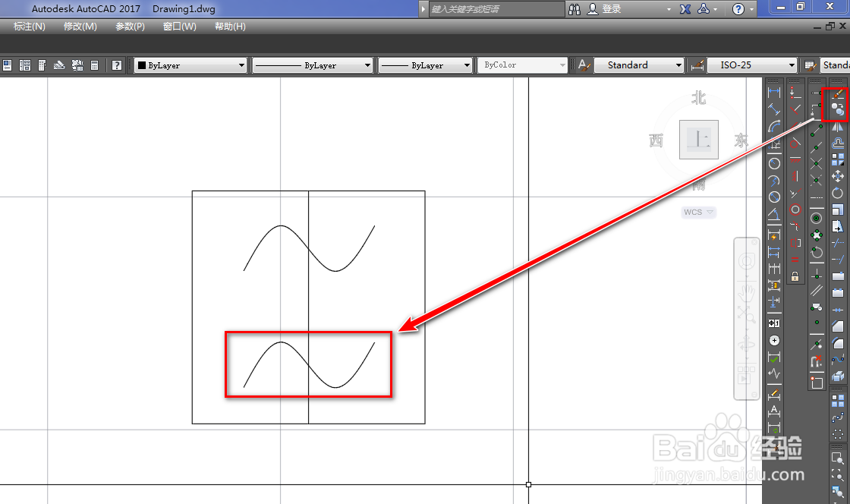Click the table style icon
Viewport: 850px width, 504px height.
pos(811,65)
